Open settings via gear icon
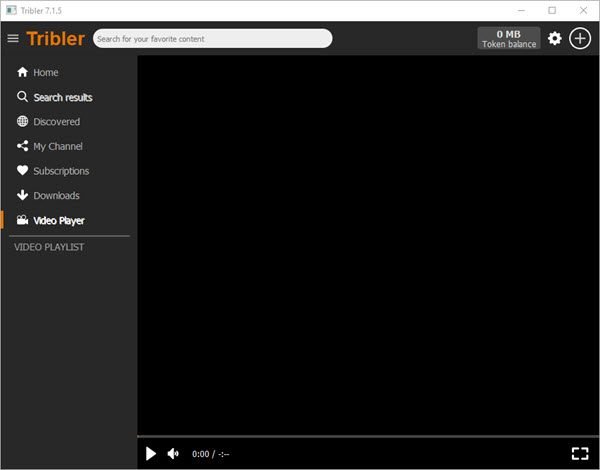The image size is (600, 470). [554, 38]
